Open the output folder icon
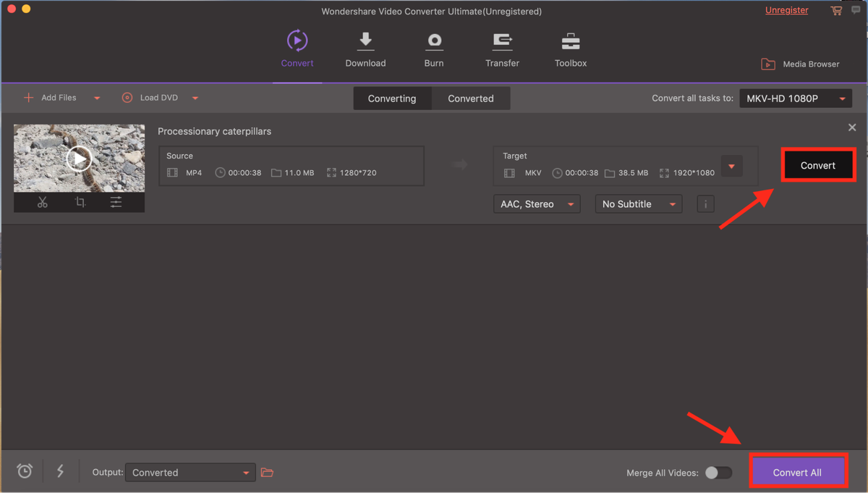 (x=267, y=473)
